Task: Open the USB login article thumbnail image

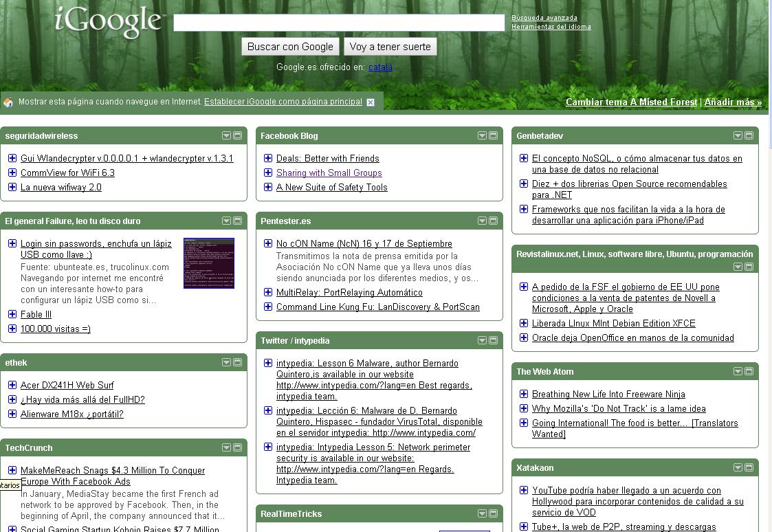Action: pos(209,263)
